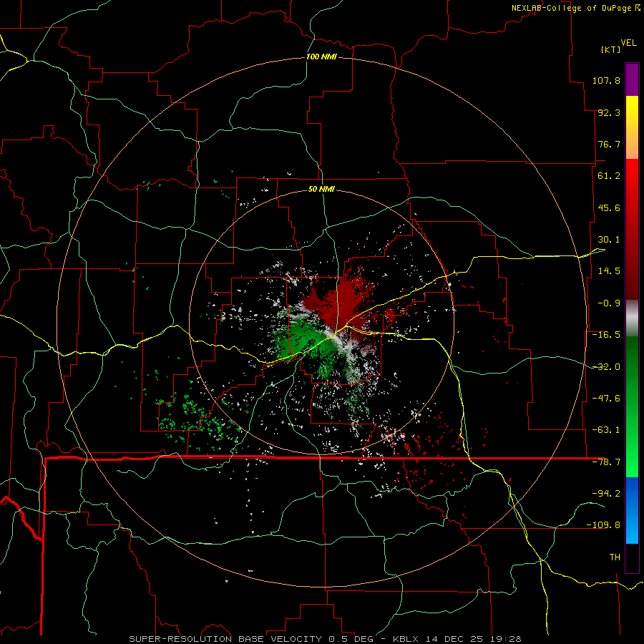Click the 92.3 legend value
Image resolution: width=644 pixels, height=644 pixels.
tap(609, 112)
